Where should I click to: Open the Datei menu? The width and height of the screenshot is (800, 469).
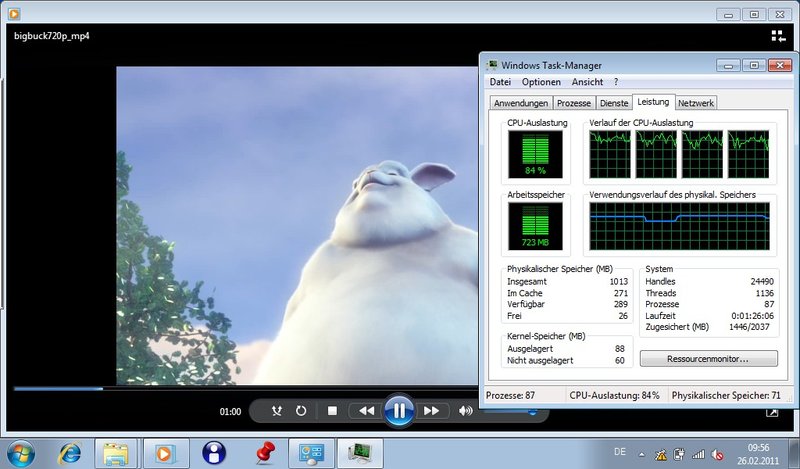500,82
